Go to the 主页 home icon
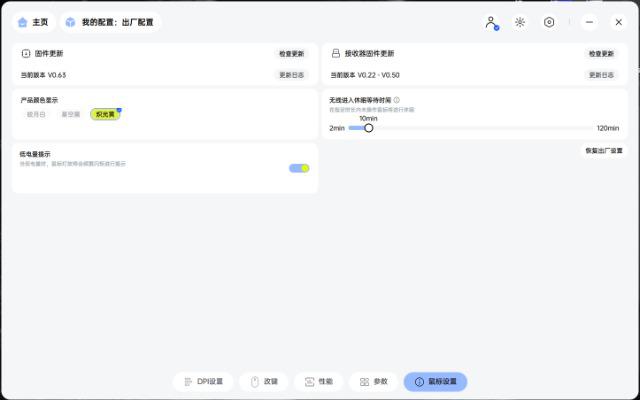This screenshot has height=400, width=640. click(x=23, y=22)
